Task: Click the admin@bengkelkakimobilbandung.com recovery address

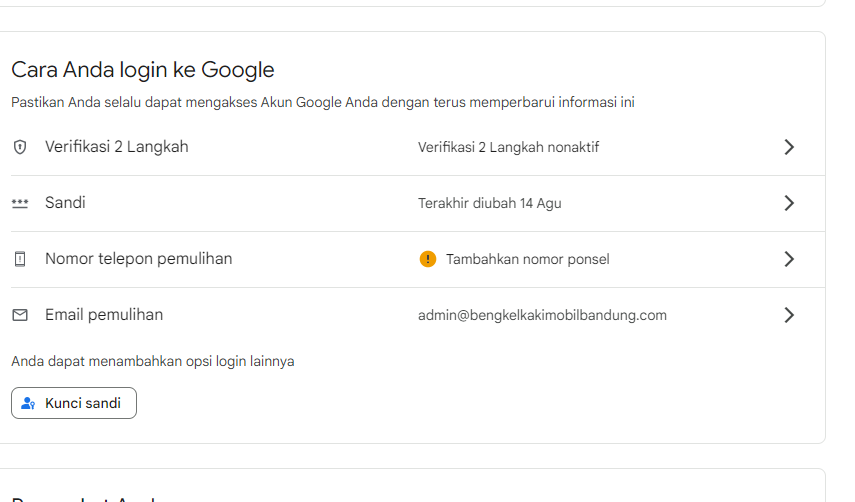Action: 542,316
